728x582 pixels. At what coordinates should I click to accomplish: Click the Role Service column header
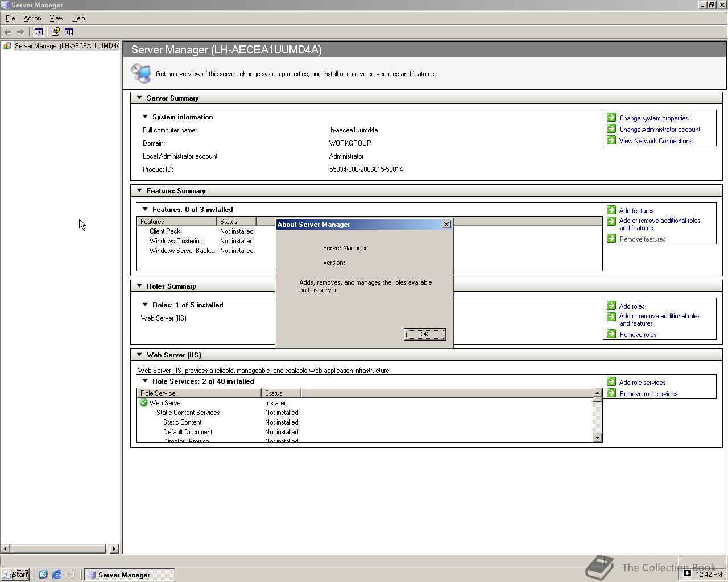point(199,393)
